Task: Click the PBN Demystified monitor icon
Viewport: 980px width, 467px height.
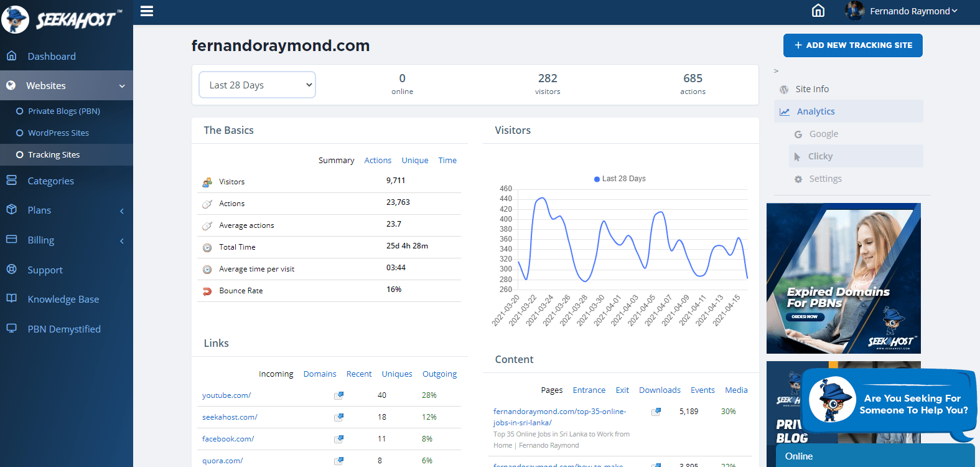Action: [11, 329]
